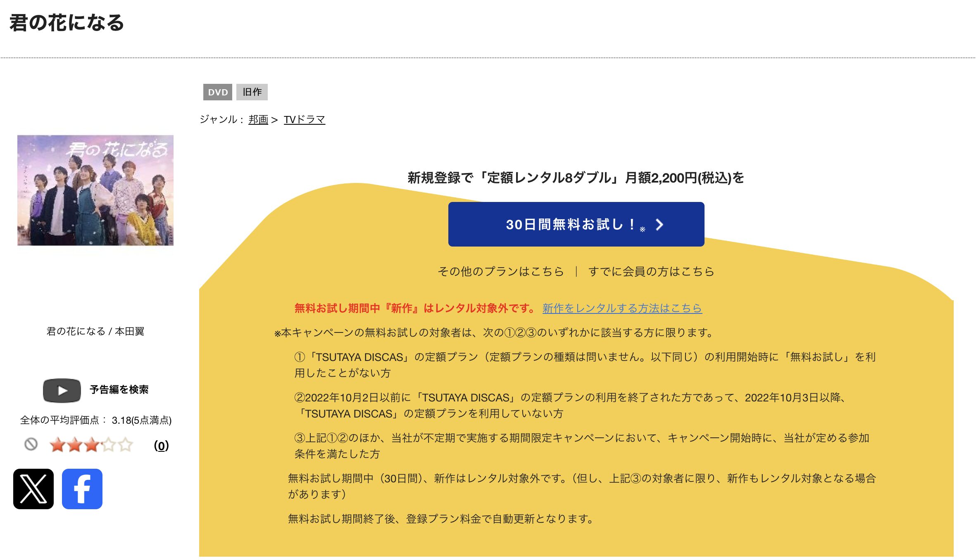976x560 pixels.
Task: Click the 君の花になる / 本田翼 caption
Action: [x=95, y=331]
